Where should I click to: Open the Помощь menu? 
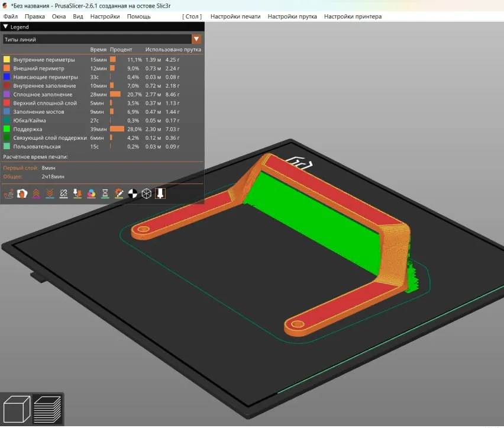pos(138,17)
